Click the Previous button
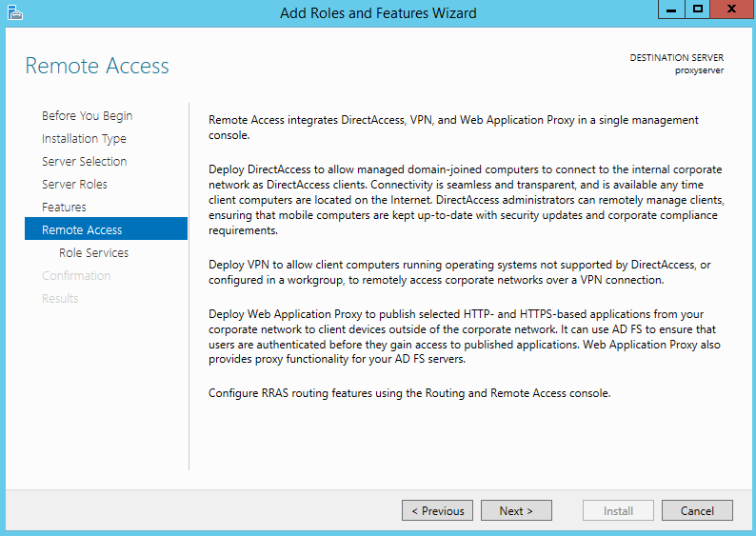The width and height of the screenshot is (756, 536). click(x=437, y=510)
